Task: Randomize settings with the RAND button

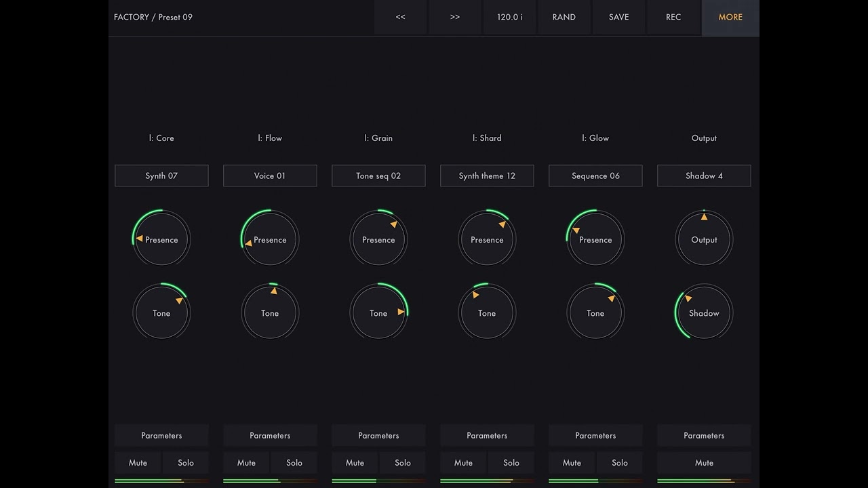Action: 564,17
